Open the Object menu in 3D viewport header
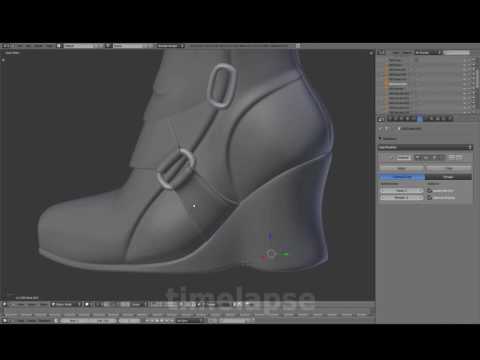 (x=44, y=304)
